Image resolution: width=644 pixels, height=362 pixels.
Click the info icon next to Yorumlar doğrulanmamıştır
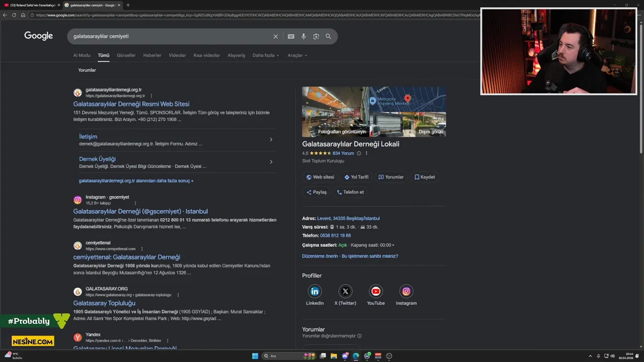(359, 336)
